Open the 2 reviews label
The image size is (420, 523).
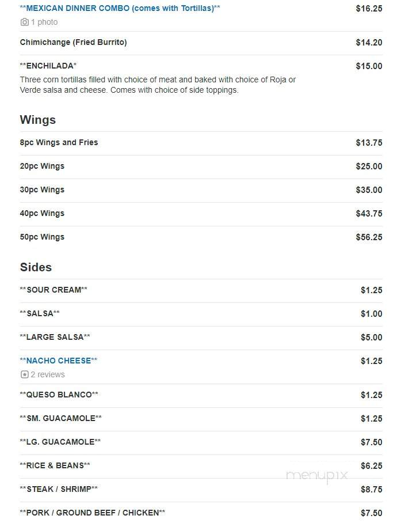pyautogui.click(x=48, y=374)
